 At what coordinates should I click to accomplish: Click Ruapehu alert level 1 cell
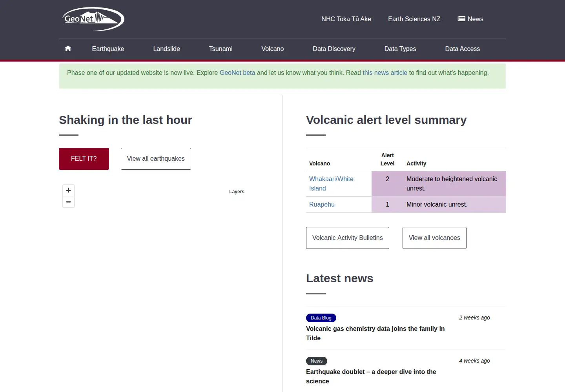click(x=387, y=205)
